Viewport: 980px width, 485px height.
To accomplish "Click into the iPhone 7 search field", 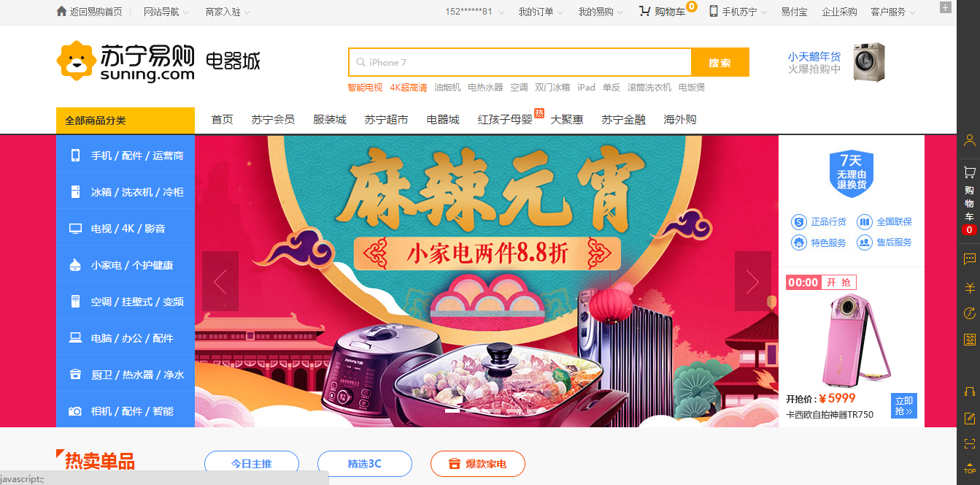I will (x=520, y=62).
